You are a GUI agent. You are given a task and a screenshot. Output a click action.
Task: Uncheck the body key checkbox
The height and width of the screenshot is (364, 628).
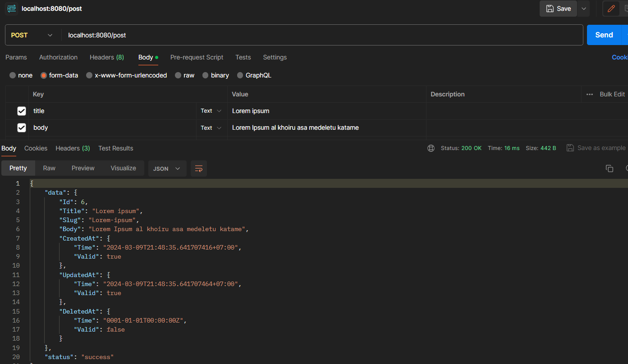(22, 128)
